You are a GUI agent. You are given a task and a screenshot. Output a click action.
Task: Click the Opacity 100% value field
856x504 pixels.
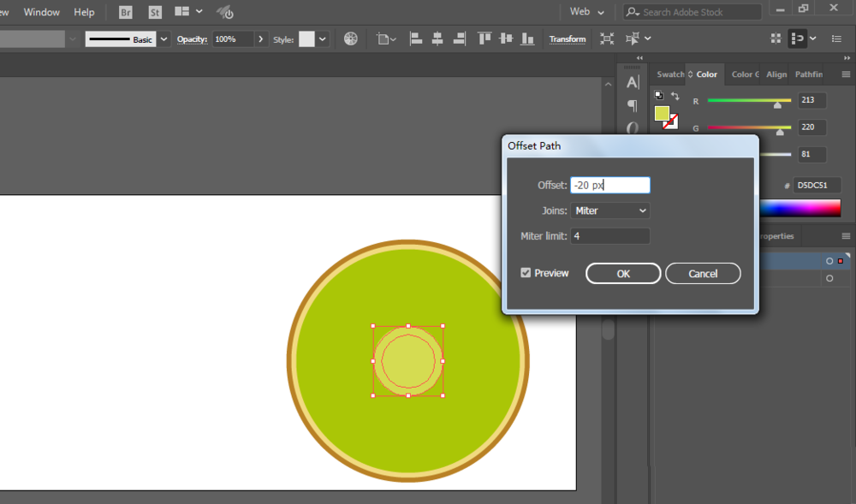pos(233,39)
